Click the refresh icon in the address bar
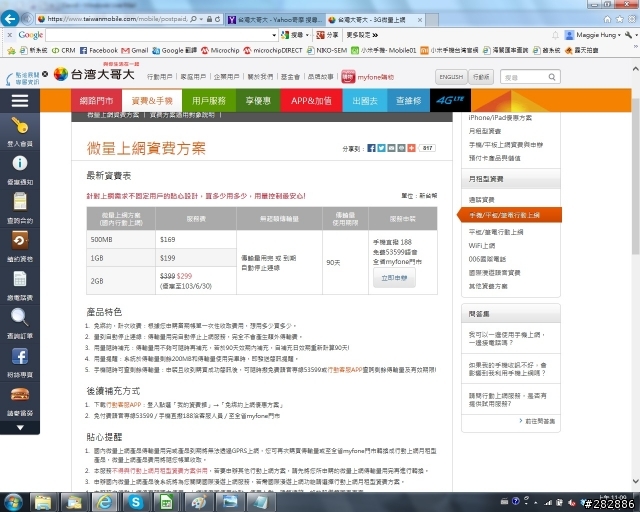The width and height of the screenshot is (640, 512). [218, 19]
